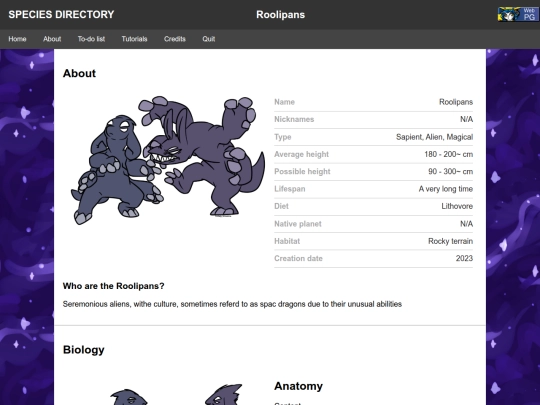Screen dimensions: 540x405
Task: Select the About section heading
Action: (79, 73)
